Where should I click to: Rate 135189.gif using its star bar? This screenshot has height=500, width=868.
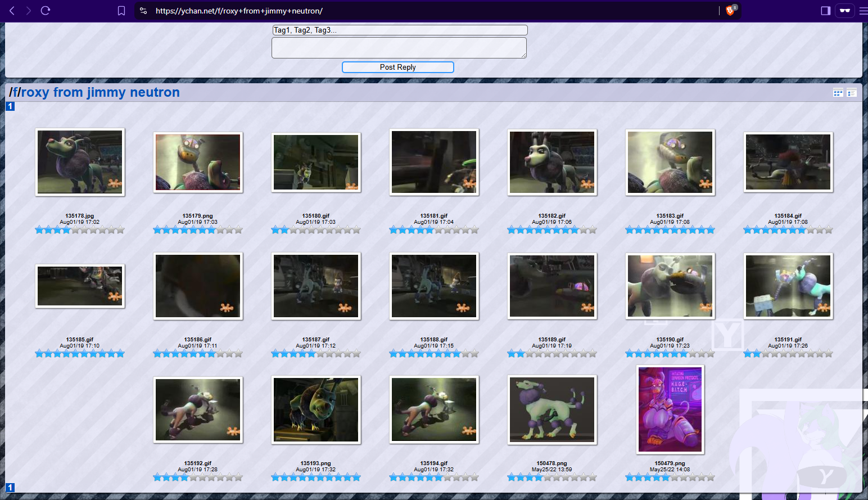click(x=552, y=354)
